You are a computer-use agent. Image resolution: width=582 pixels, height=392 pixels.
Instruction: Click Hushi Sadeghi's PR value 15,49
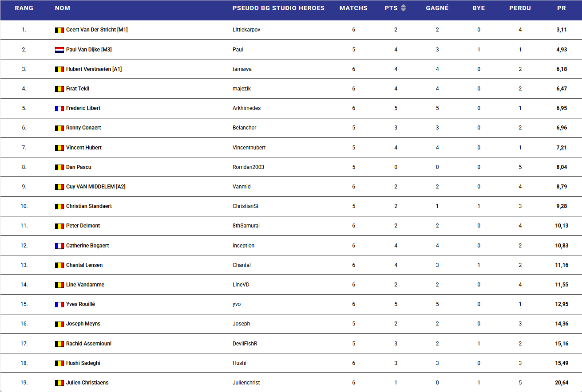pyautogui.click(x=562, y=363)
